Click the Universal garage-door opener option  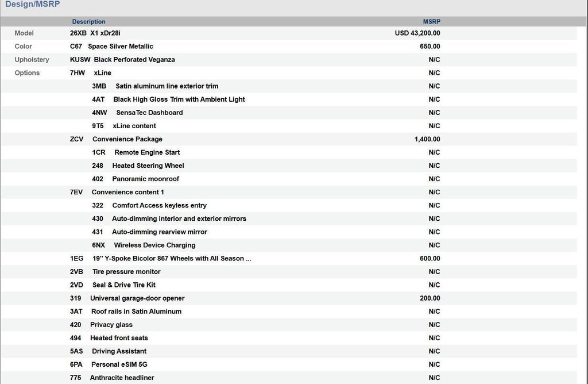click(x=137, y=298)
